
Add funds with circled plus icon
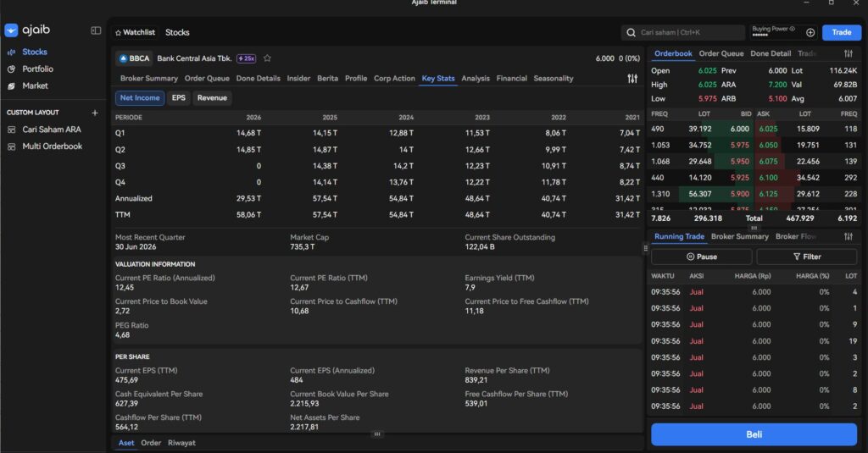(810, 33)
